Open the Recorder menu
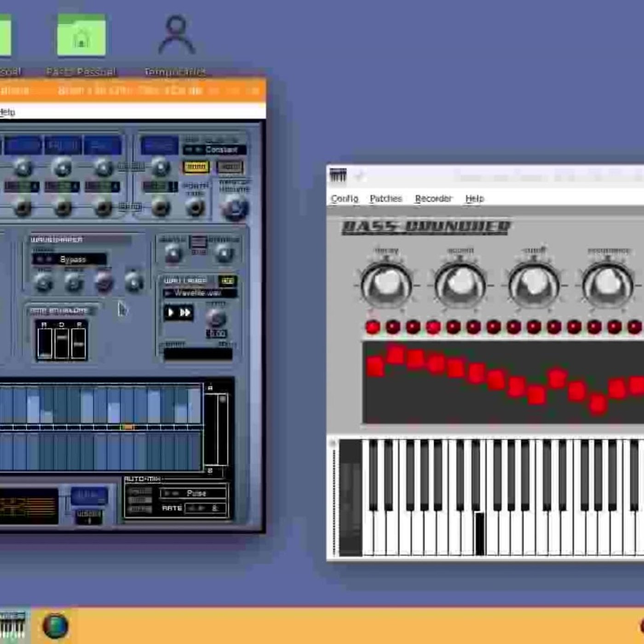The width and height of the screenshot is (644, 644). pos(433,199)
